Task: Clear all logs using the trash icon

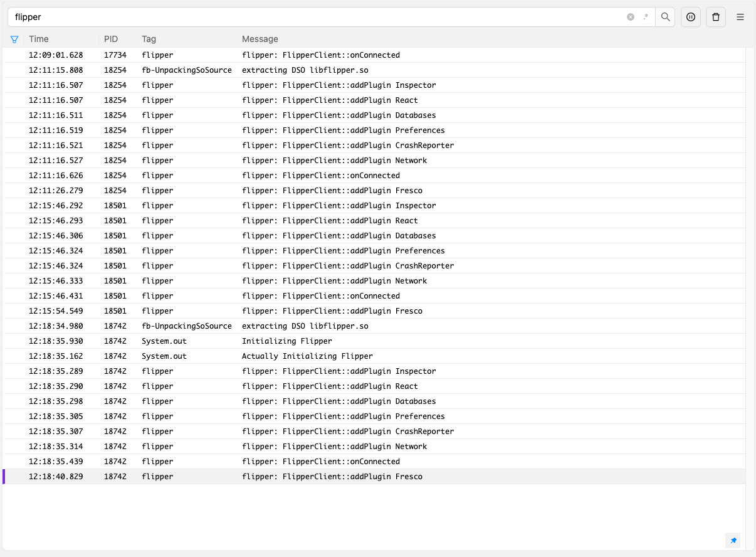Action: (715, 17)
